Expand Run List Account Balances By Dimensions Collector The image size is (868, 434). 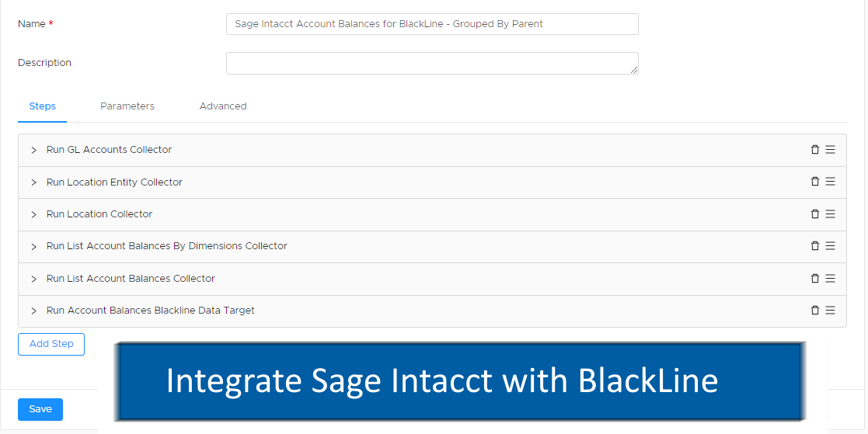tap(33, 247)
